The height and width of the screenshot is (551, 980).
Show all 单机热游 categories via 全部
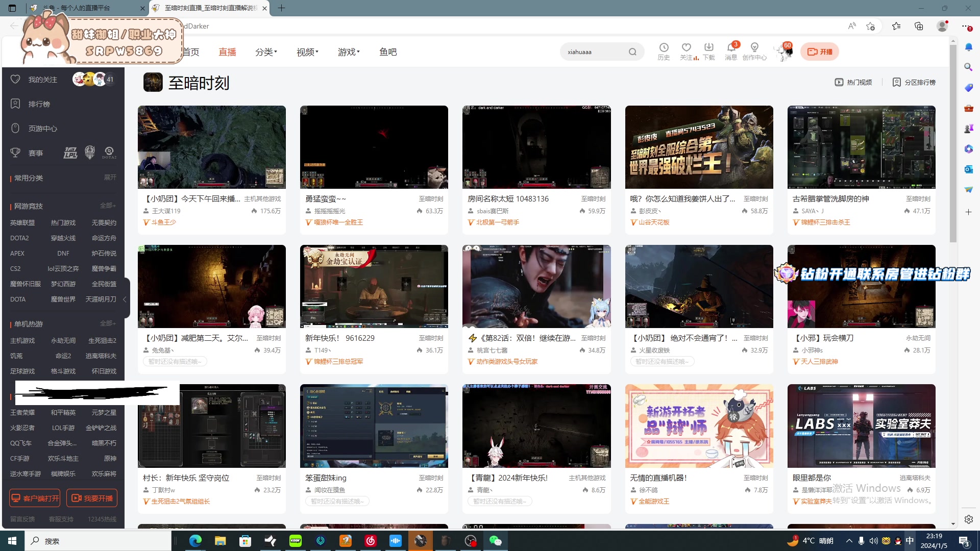coord(108,323)
